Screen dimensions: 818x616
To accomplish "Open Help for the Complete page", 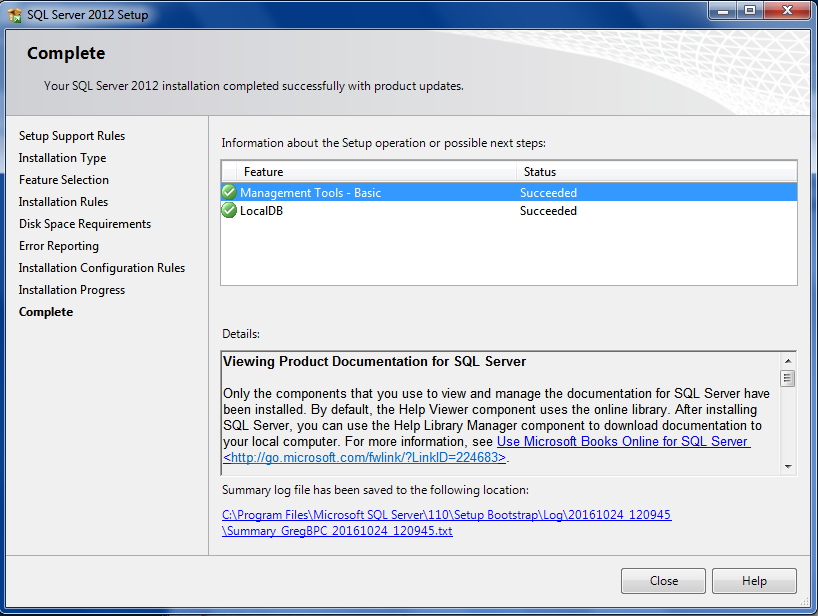I will coord(754,581).
